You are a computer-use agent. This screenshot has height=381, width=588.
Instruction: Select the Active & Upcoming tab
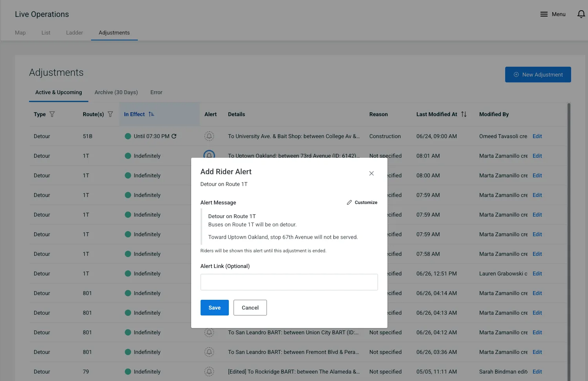coord(58,92)
